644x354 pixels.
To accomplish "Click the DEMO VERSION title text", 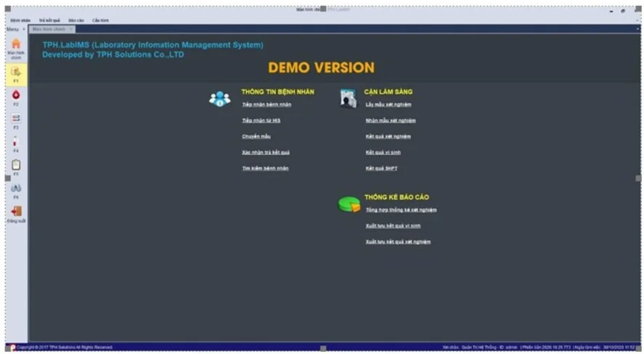I will point(321,68).
